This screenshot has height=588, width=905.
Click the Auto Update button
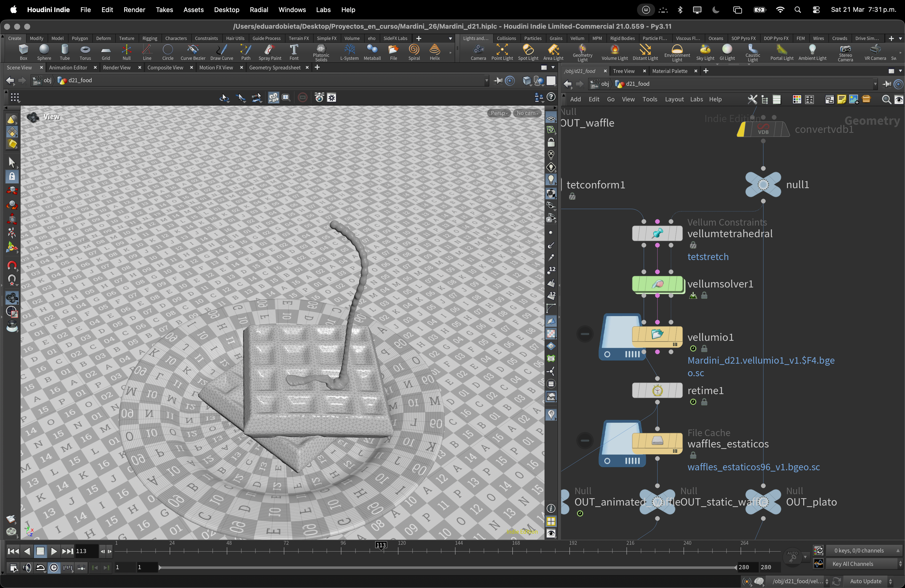866,581
